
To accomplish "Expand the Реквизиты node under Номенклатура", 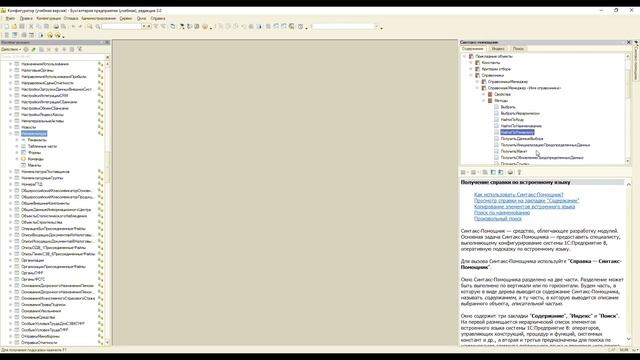I will [x=17, y=140].
